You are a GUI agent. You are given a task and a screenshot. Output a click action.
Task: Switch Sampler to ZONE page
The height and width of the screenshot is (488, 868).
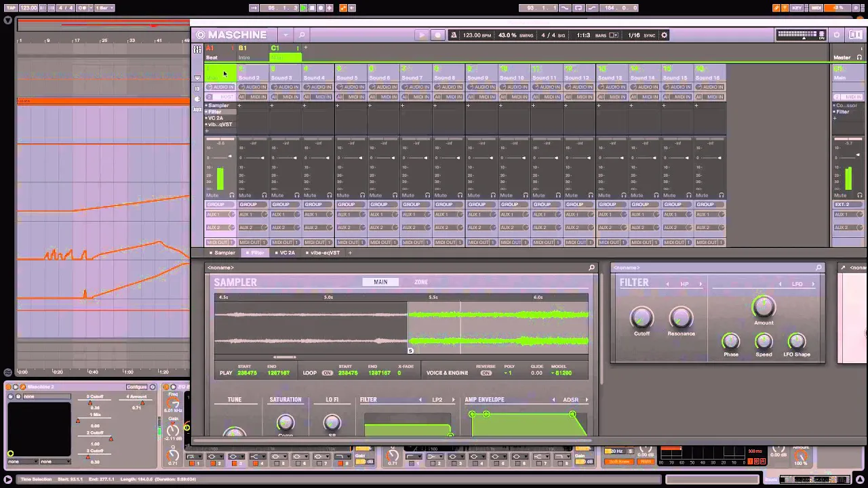coord(421,282)
